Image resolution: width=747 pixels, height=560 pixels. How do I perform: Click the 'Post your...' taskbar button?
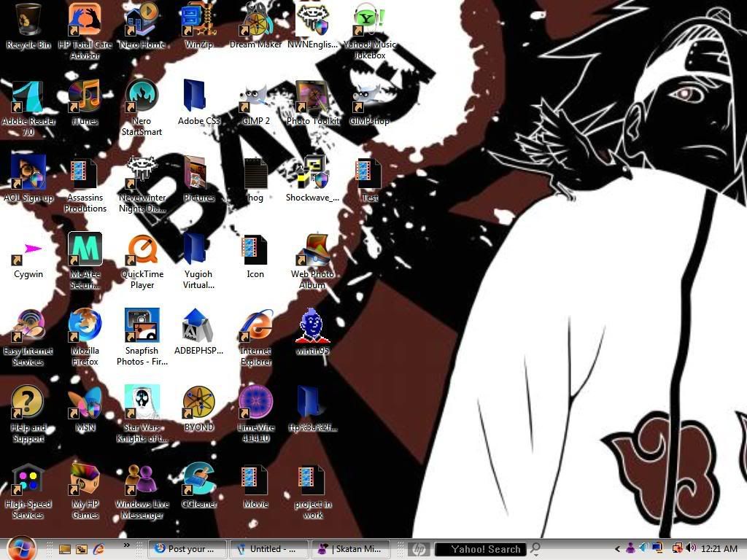[x=187, y=548]
